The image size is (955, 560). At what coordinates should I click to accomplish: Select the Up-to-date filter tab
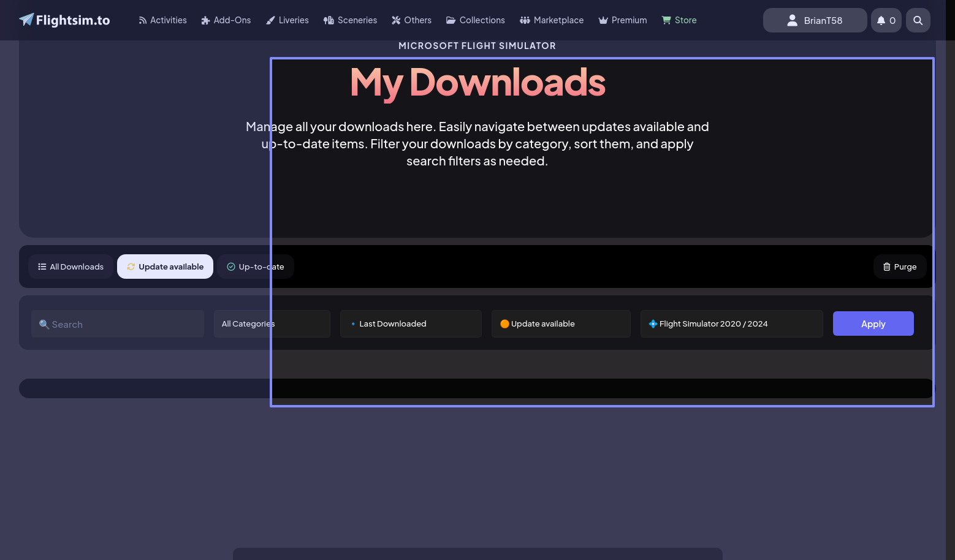pos(255,267)
